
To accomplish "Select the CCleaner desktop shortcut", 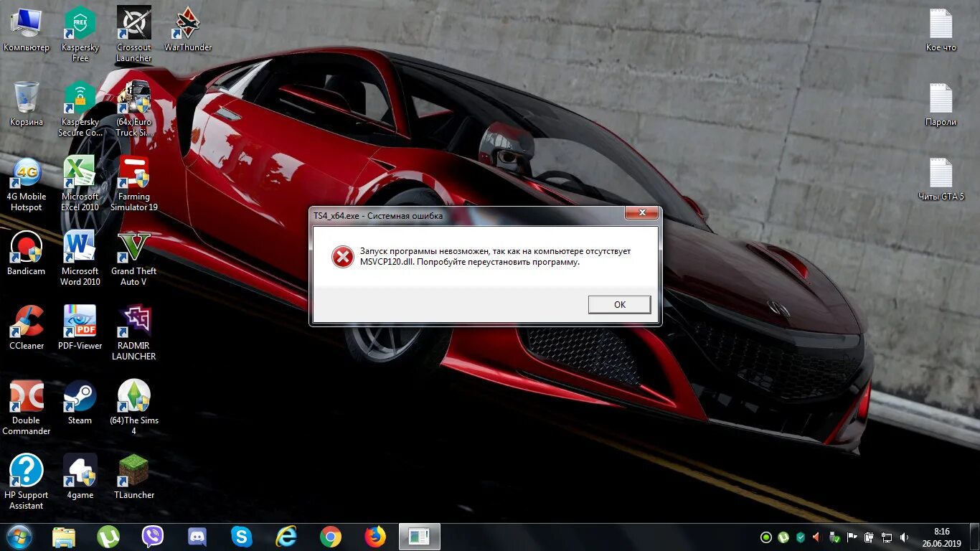I will (x=27, y=329).
